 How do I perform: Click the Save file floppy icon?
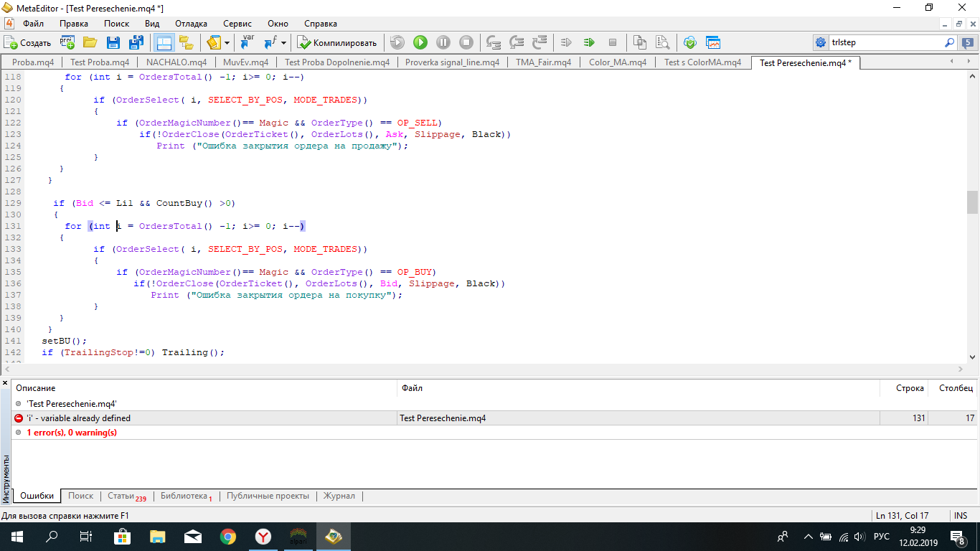pos(113,42)
